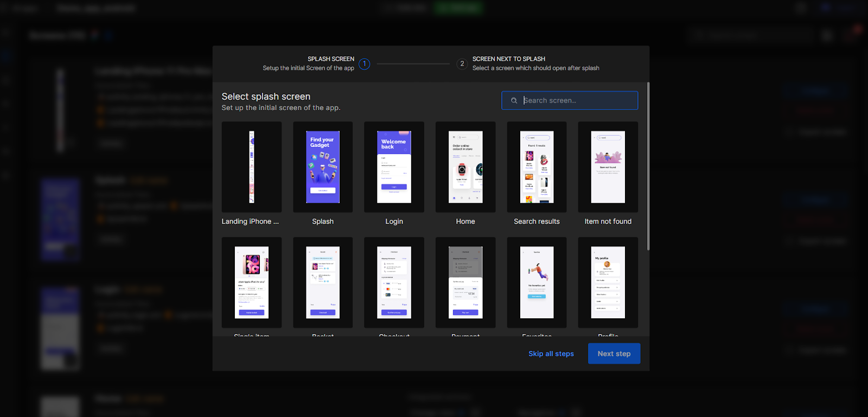Screen dimensions: 868x417
Task: Click the Item not found label
Action: [608, 221]
